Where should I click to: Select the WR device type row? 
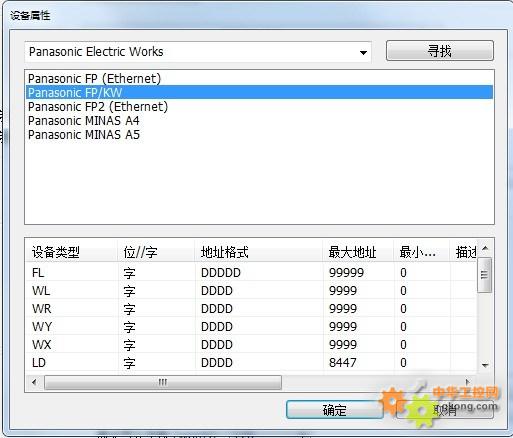(x=251, y=309)
